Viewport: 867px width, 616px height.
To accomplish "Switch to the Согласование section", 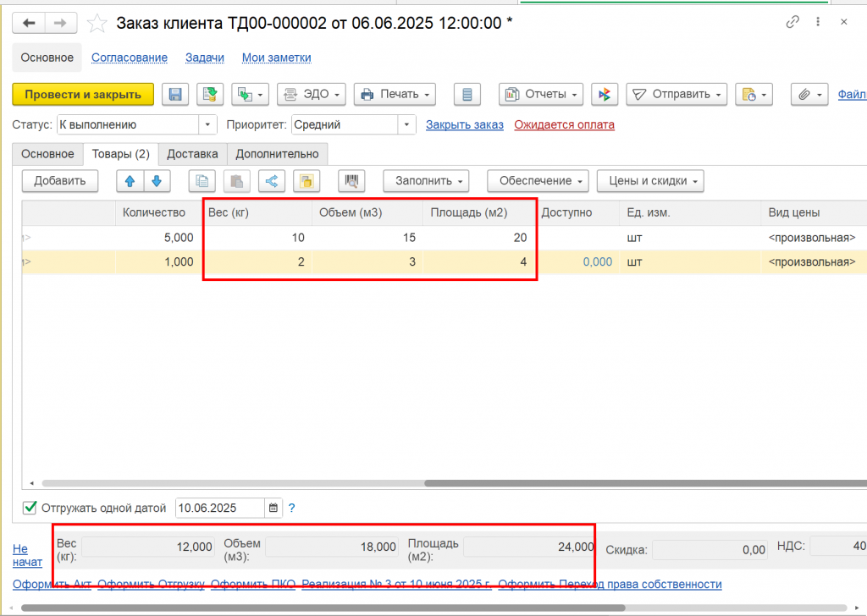I will coord(130,58).
